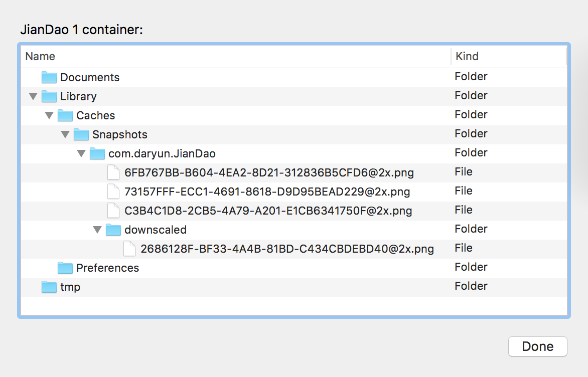Click the com.daryun.JianDao folder icon
This screenshot has width=588, height=377.
[x=97, y=153]
